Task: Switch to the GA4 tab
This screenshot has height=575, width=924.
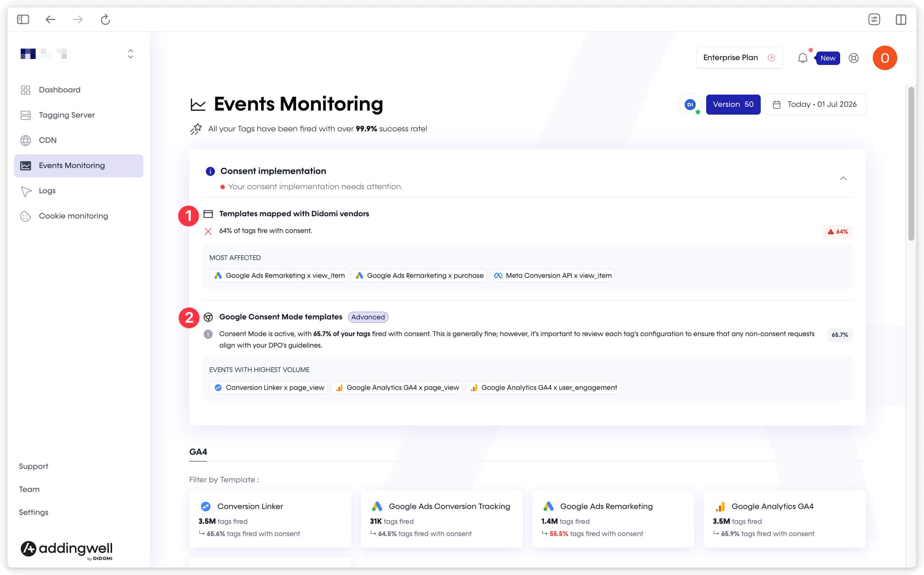Action: [x=198, y=452]
